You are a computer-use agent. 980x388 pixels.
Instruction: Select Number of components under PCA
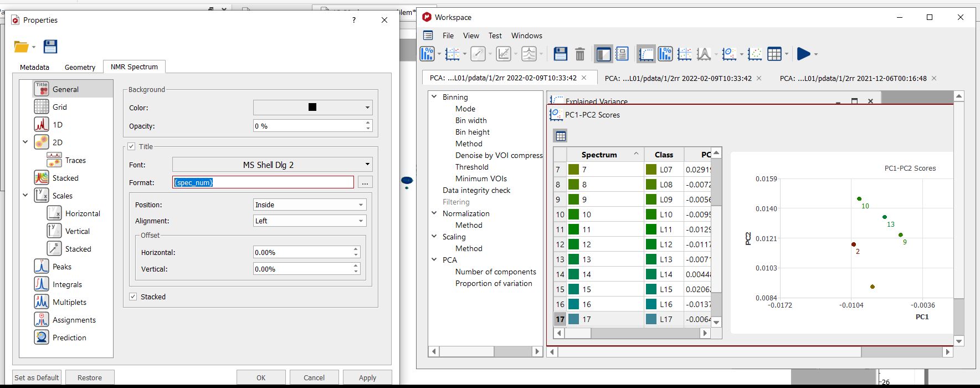[495, 272]
